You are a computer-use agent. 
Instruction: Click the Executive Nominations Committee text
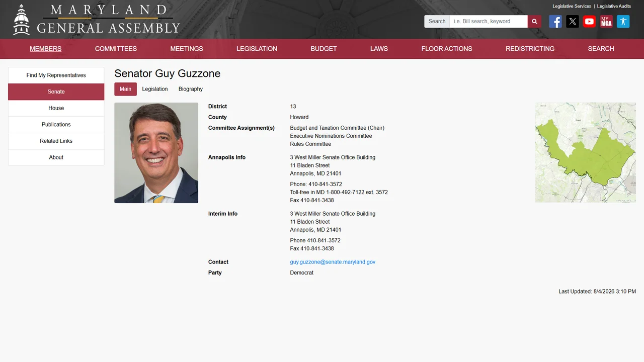[331, 136]
